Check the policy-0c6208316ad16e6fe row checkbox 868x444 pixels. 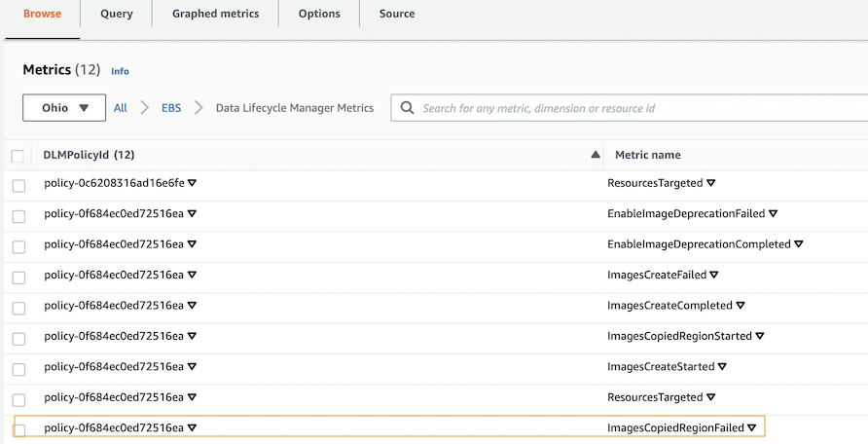[x=18, y=185]
